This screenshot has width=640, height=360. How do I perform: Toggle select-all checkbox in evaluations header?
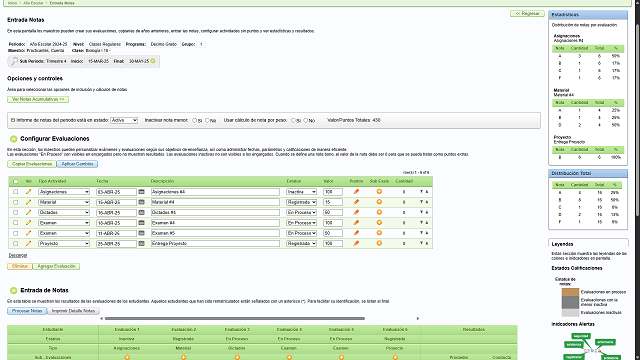[x=16, y=181]
